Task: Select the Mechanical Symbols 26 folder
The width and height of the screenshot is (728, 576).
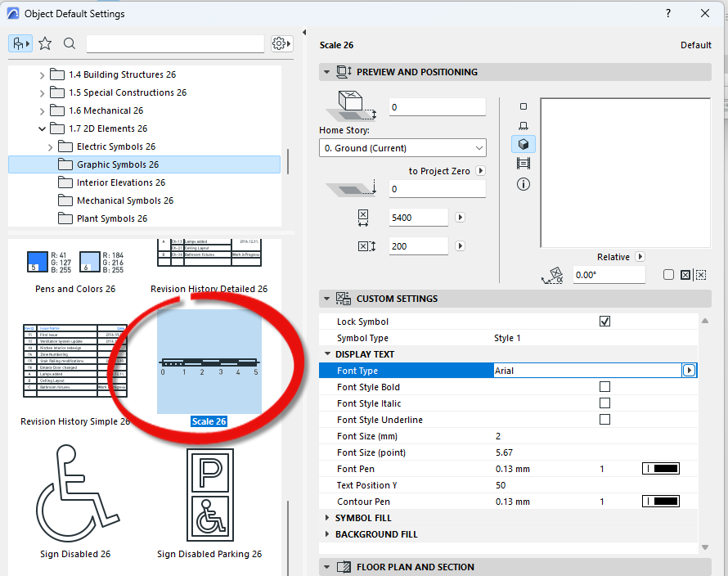Action: [x=125, y=200]
